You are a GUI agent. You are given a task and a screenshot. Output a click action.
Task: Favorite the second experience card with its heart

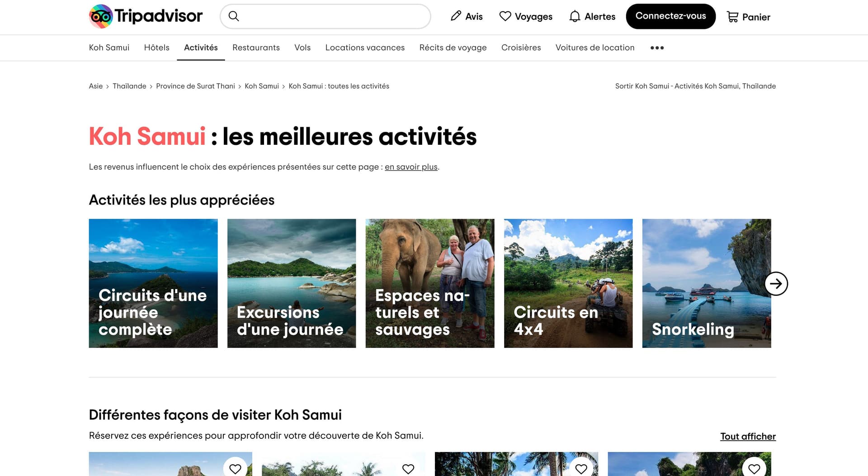coord(408,469)
